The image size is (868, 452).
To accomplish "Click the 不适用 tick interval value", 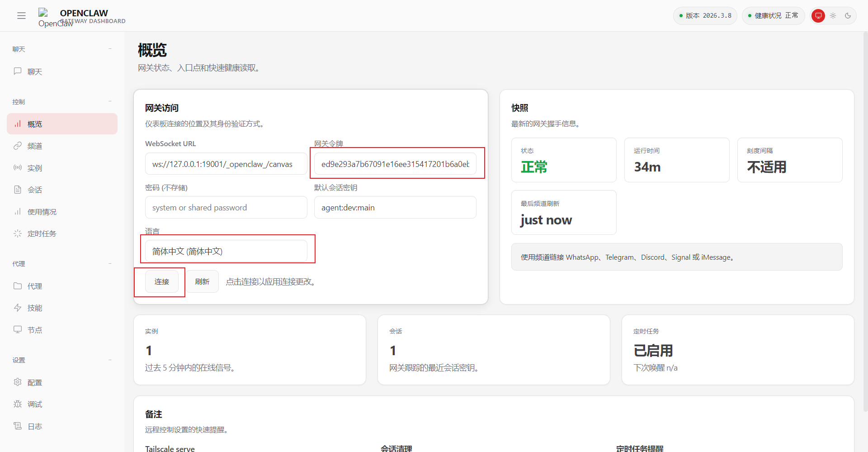I will pos(766,167).
